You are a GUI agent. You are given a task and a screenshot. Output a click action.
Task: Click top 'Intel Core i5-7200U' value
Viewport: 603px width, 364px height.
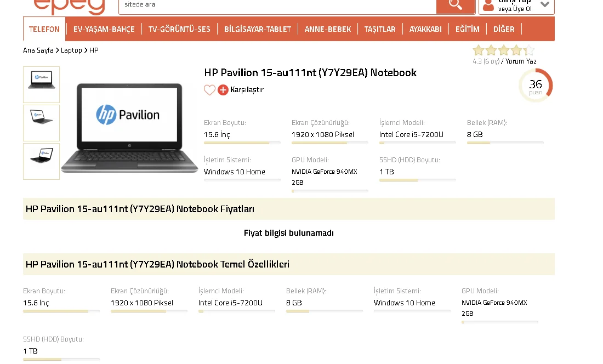click(411, 134)
